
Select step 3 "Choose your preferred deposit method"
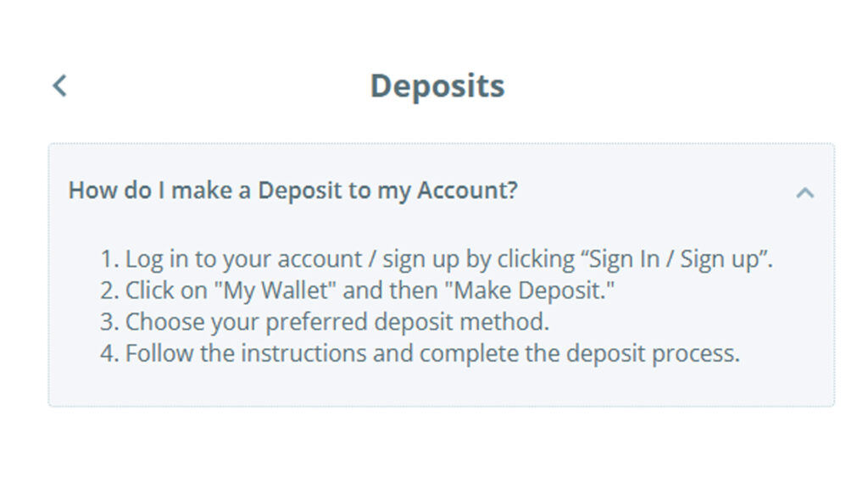point(325,322)
